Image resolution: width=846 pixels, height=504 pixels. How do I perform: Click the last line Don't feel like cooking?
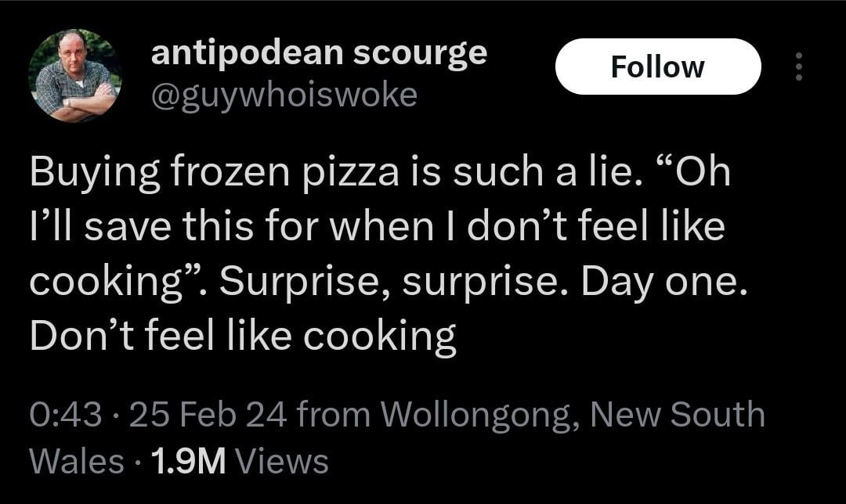(x=243, y=335)
